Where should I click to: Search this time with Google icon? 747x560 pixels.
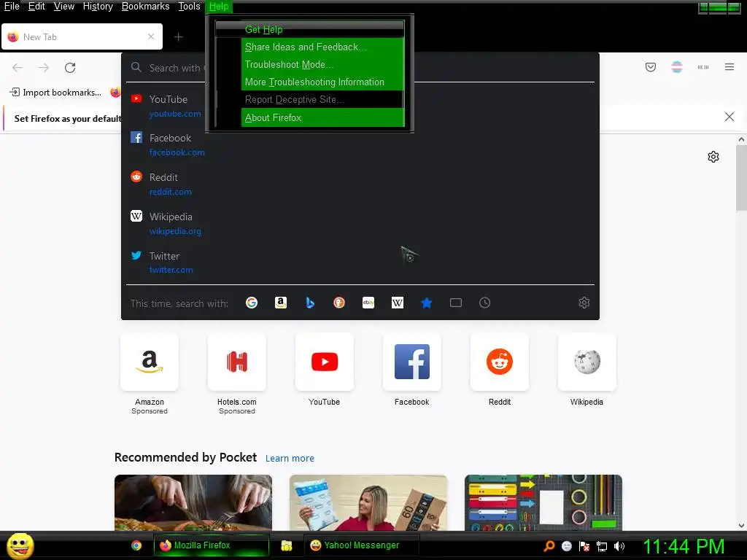(252, 303)
